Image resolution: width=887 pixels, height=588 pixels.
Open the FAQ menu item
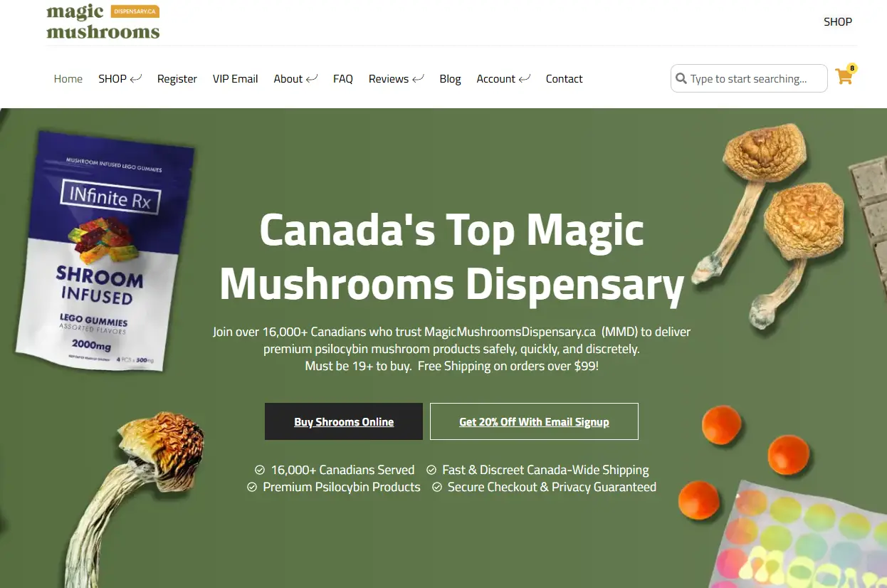click(343, 78)
